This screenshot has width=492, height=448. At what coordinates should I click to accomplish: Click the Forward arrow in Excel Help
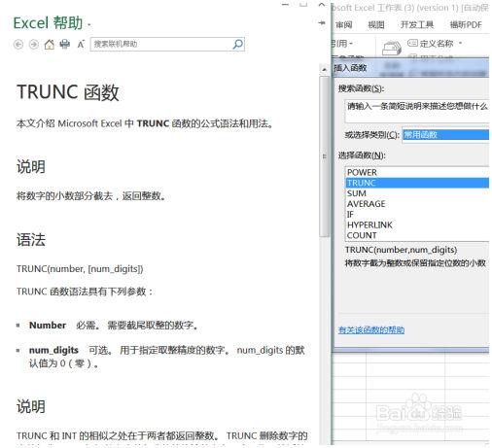click(x=34, y=44)
